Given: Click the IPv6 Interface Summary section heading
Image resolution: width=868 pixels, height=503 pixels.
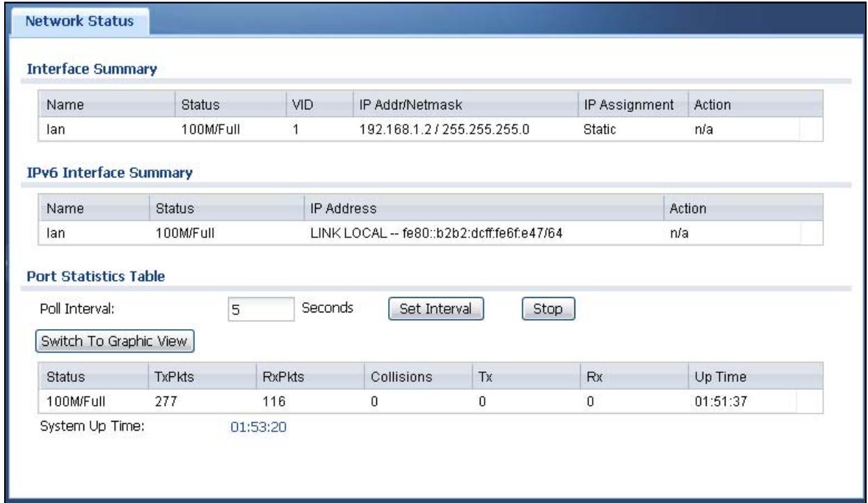Looking at the screenshot, I should pos(109,172).
